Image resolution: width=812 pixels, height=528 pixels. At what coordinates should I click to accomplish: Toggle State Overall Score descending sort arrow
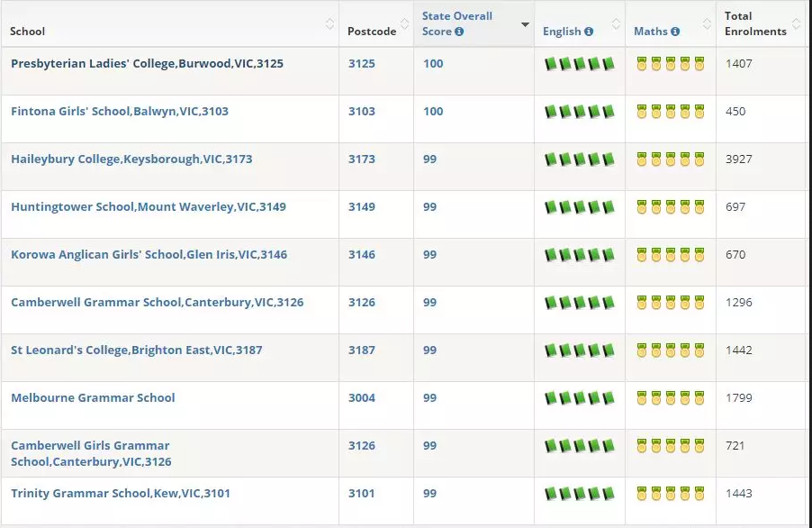coord(525,24)
